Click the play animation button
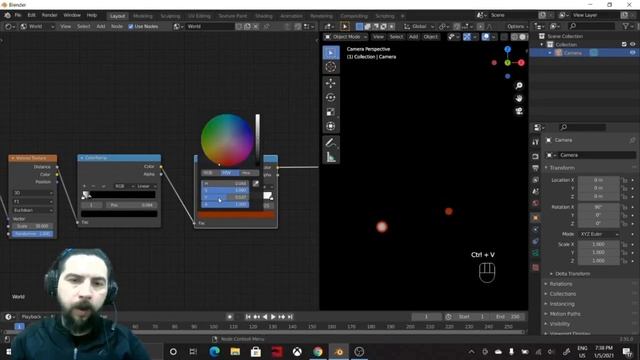 (x=273, y=317)
